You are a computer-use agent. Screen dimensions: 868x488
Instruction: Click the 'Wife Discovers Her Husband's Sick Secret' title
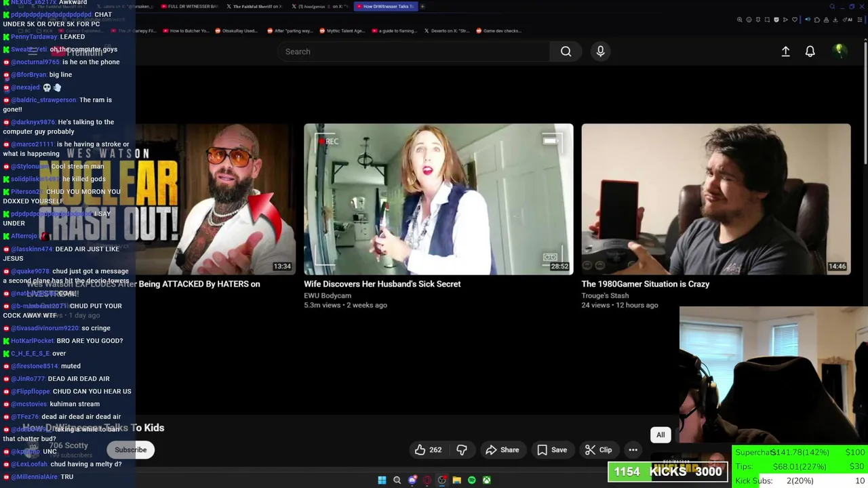382,284
